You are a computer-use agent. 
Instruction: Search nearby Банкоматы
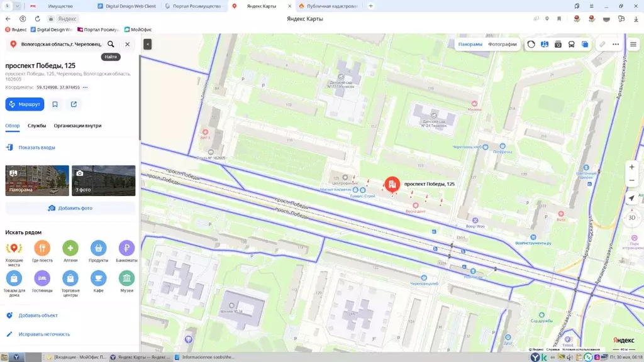(x=126, y=251)
